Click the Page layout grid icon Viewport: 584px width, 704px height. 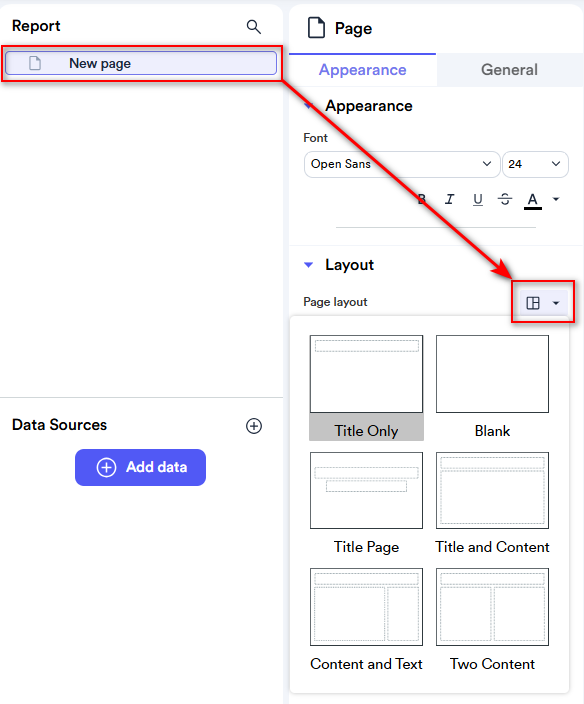coord(533,303)
